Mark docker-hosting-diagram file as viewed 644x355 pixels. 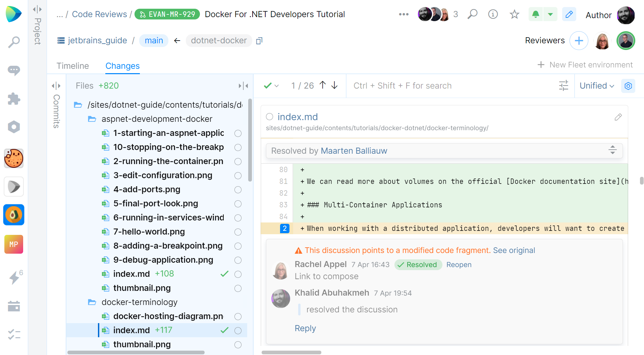pos(238,317)
